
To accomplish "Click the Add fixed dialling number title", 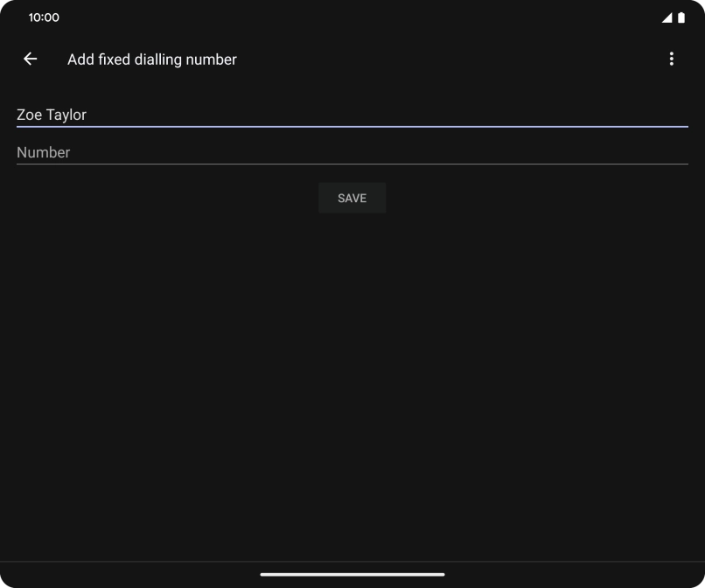I will tap(152, 59).
